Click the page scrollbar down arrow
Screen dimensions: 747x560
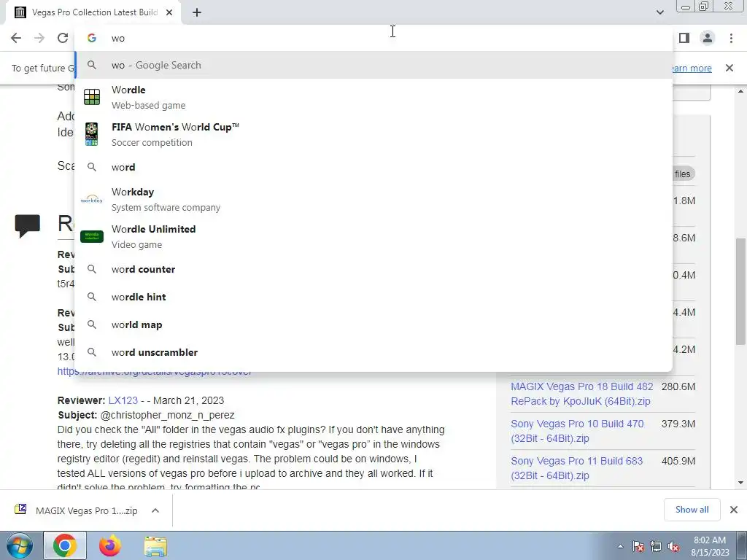coord(741,483)
